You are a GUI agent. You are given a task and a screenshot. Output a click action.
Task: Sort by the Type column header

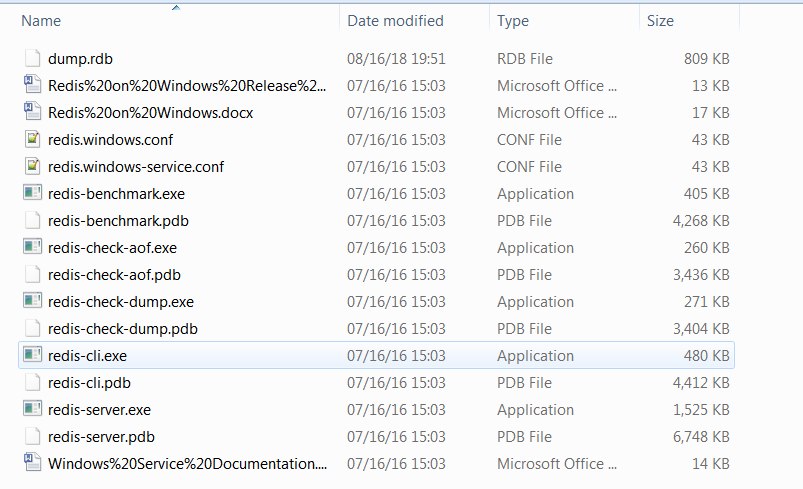513,21
